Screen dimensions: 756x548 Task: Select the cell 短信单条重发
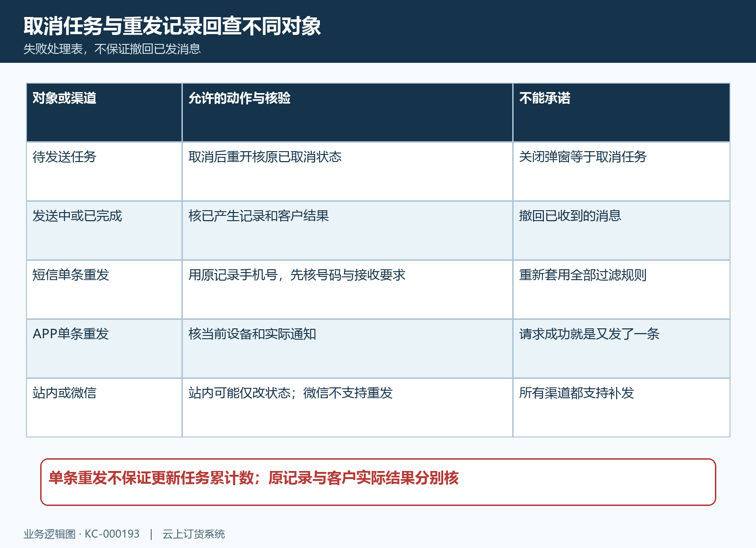click(x=104, y=290)
